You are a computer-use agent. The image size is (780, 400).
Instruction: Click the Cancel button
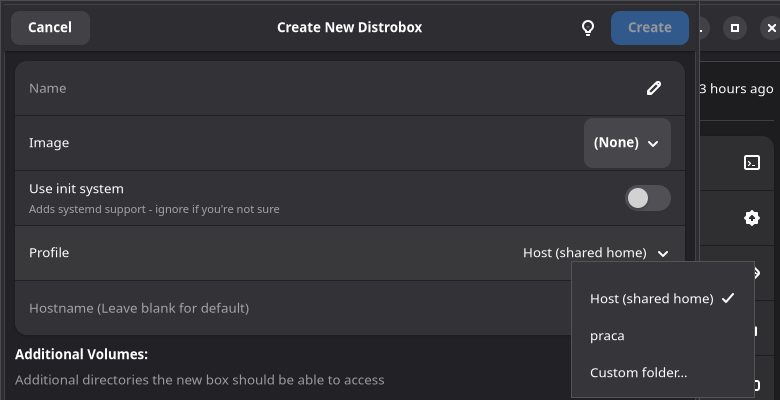point(50,28)
